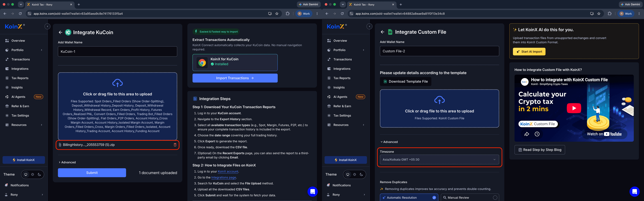The width and height of the screenshot is (644, 201).
Task: Collapse Advanced section on Custom File page
Action: (389, 142)
